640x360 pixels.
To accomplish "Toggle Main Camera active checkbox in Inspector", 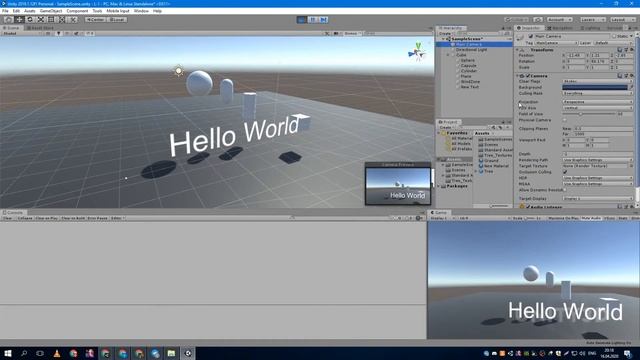I will point(531,36).
